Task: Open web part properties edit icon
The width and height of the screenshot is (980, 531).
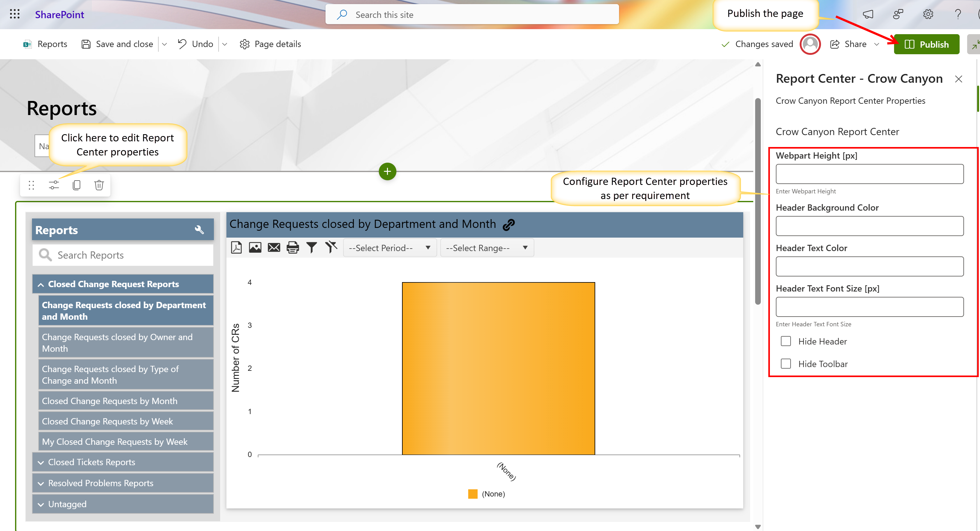Action: tap(54, 185)
